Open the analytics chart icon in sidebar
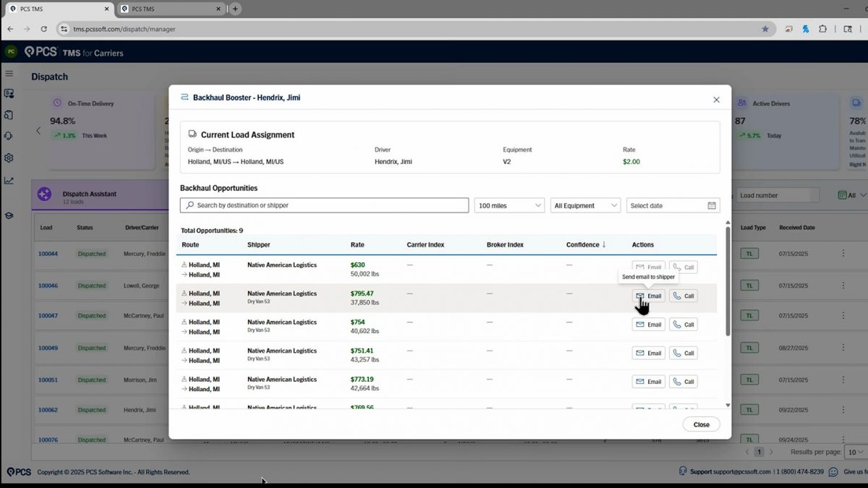The height and width of the screenshot is (488, 868). pyautogui.click(x=9, y=181)
